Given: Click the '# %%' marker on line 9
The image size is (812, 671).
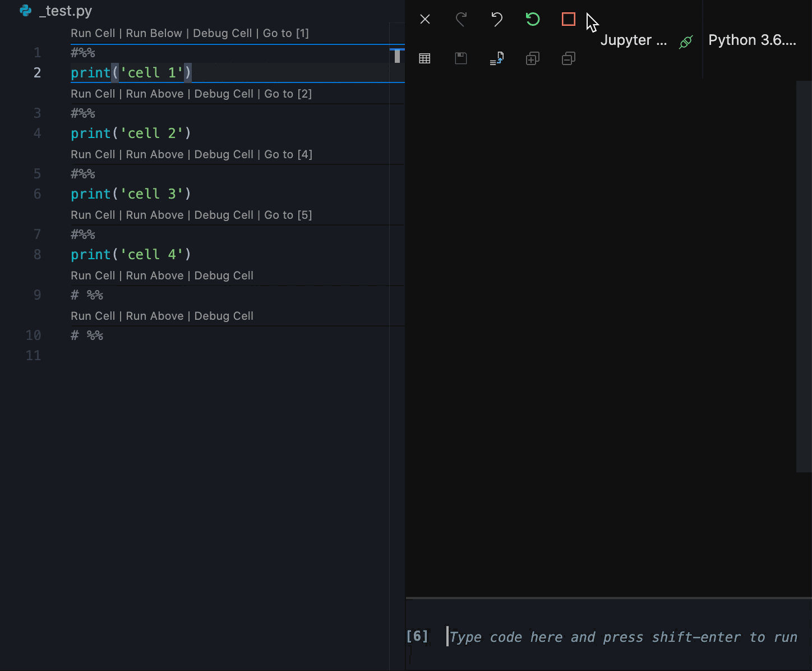Looking at the screenshot, I should (87, 295).
